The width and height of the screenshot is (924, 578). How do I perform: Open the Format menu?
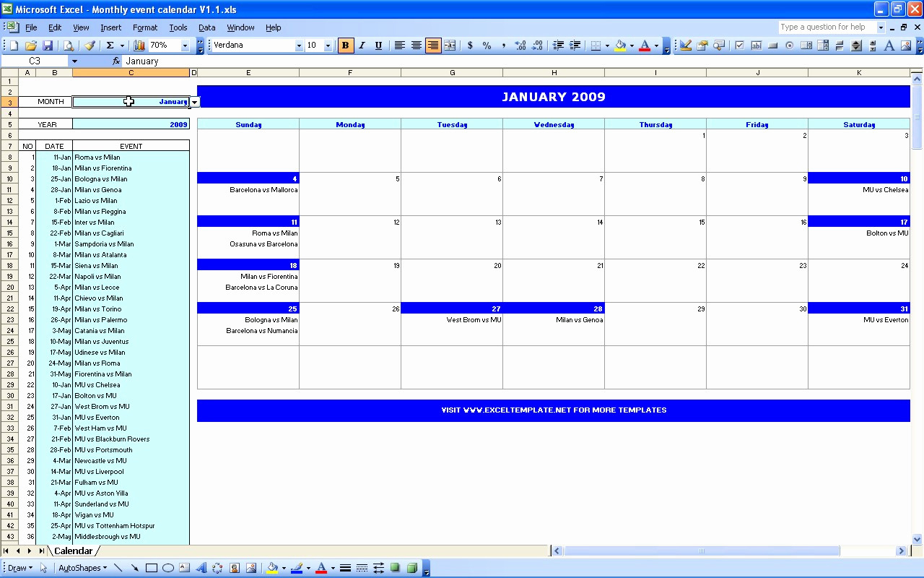[145, 27]
